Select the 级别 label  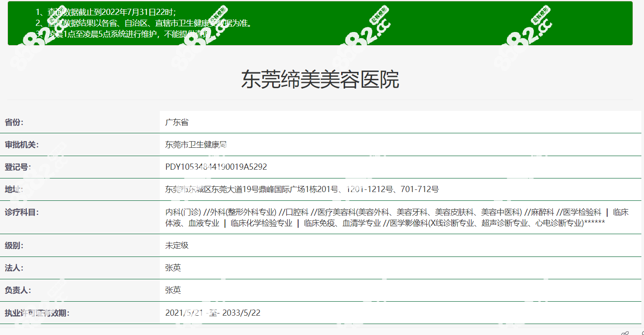14,245
